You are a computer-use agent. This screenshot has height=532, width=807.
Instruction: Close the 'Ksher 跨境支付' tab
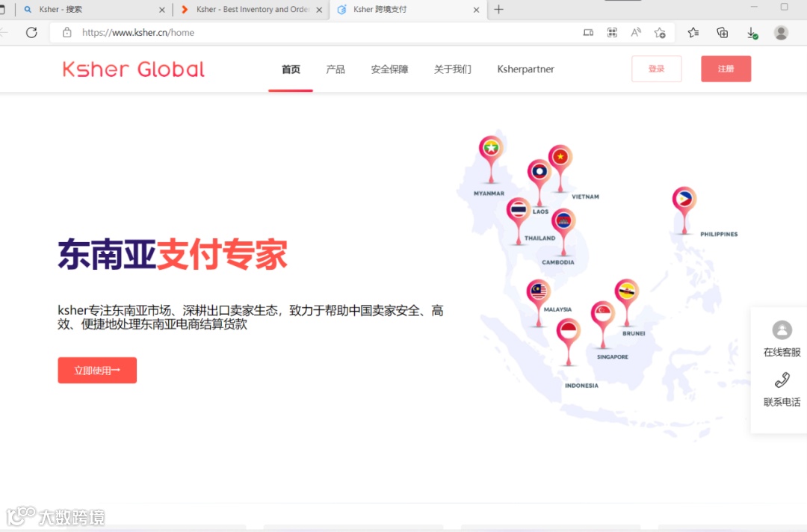click(476, 10)
